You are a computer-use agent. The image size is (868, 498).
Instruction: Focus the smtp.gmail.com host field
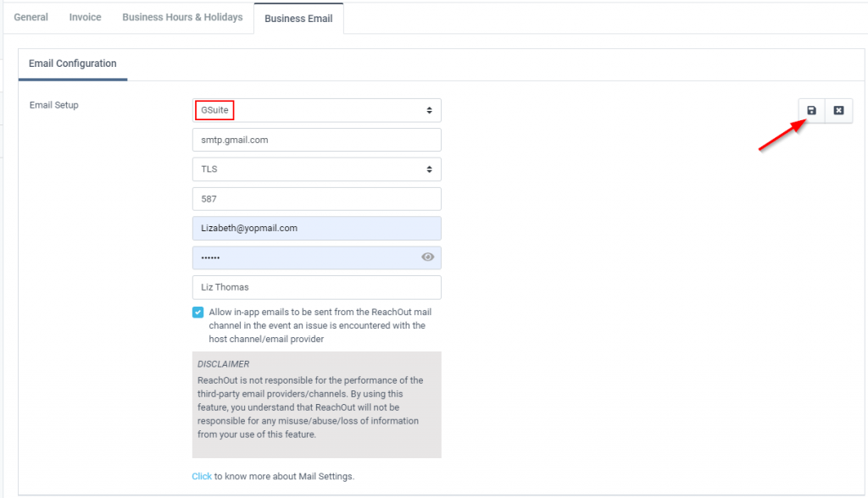click(317, 140)
